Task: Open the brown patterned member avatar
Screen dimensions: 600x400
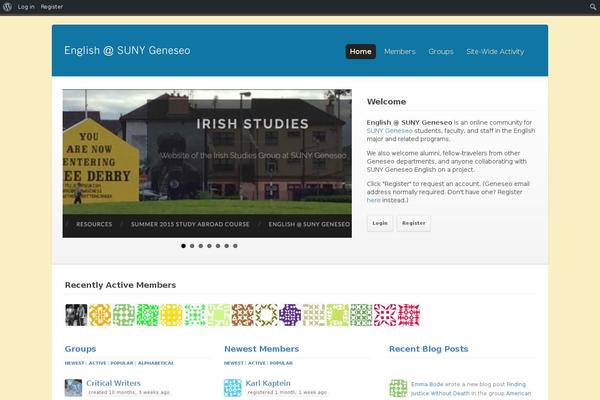Action: (243, 315)
